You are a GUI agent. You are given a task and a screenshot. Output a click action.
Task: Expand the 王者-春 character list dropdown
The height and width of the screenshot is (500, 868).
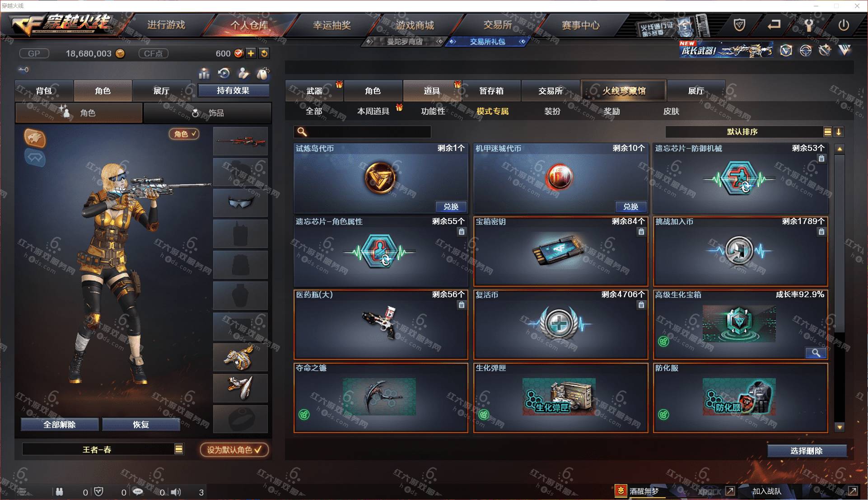point(179,449)
